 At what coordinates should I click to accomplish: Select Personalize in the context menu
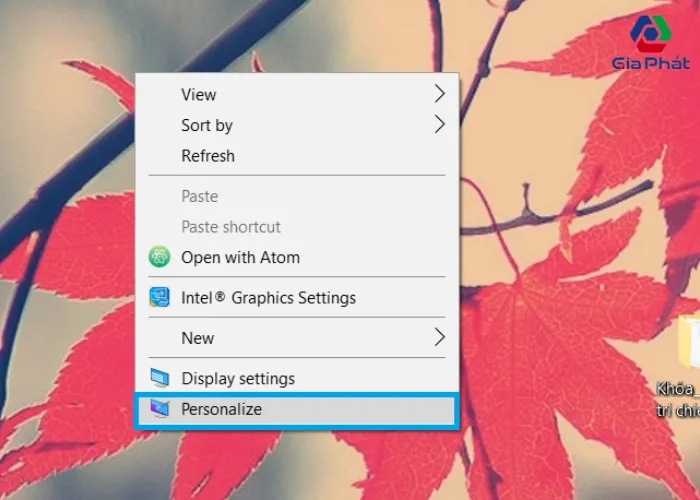[x=297, y=409]
